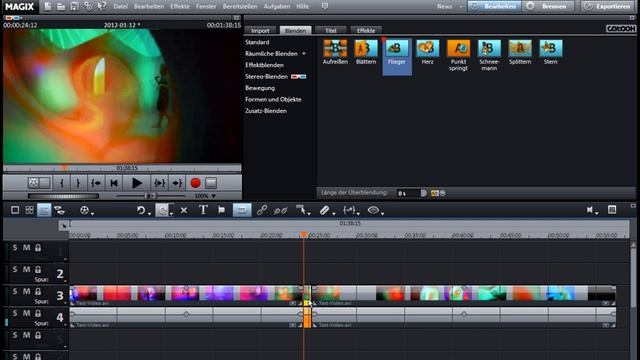
Task: Open the Datei menu
Action: (x=120, y=7)
